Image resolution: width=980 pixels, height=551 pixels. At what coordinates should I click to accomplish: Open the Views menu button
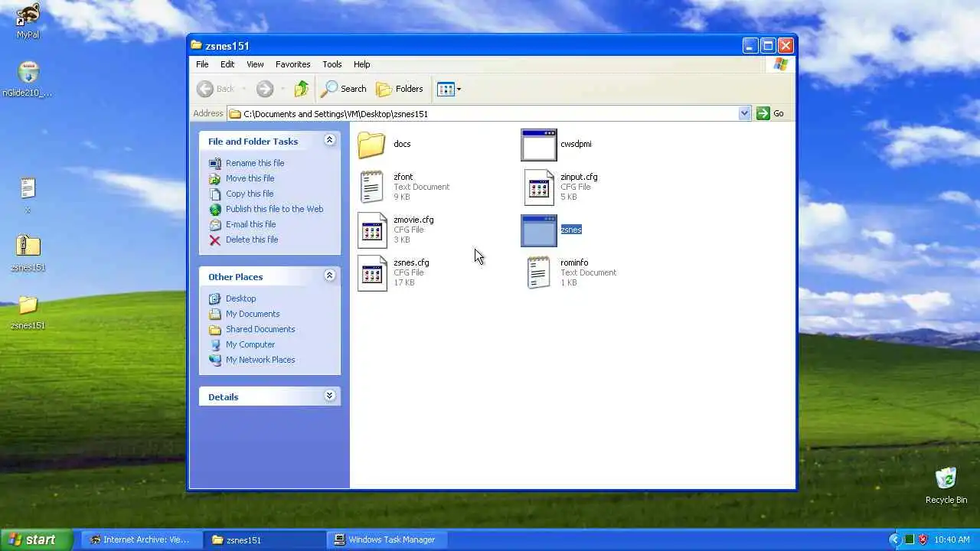[x=449, y=89]
